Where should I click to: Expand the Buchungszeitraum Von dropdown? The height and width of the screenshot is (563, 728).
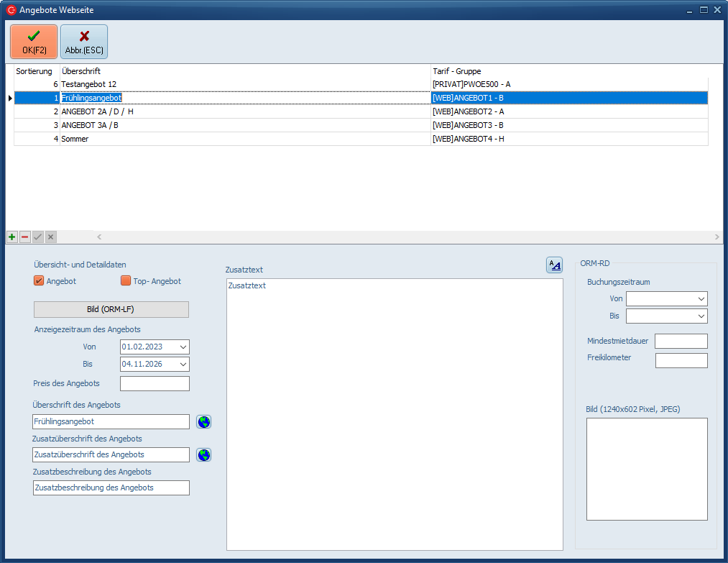[x=701, y=299]
